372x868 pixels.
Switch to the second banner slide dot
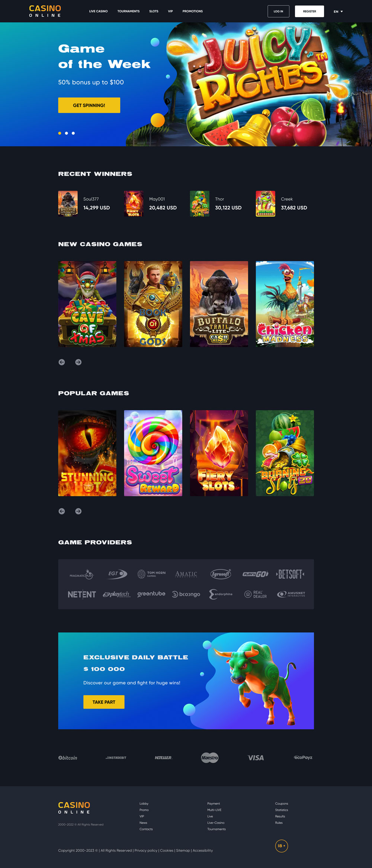point(67,133)
